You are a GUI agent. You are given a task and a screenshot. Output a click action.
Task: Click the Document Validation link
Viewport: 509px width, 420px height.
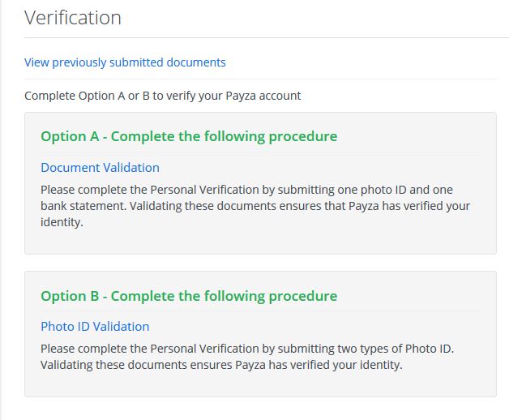pos(100,168)
